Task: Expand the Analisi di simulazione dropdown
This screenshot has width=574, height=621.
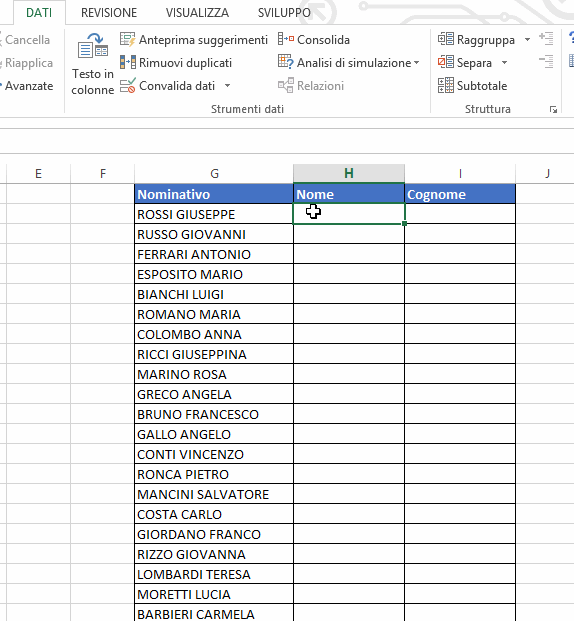Action: click(x=416, y=63)
